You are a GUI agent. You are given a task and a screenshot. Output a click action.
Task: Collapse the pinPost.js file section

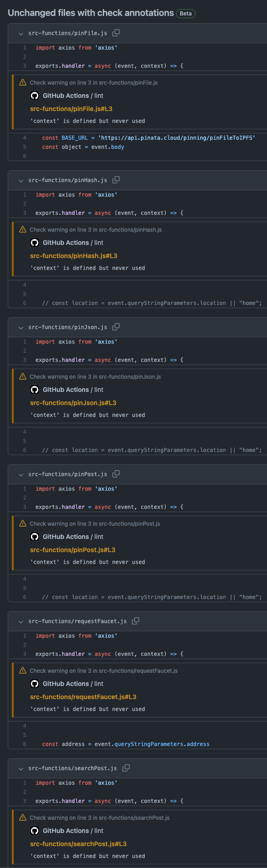coord(21,474)
